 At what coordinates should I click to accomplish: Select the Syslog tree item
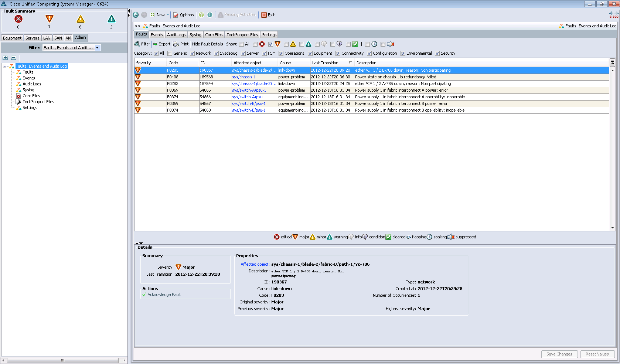(28, 90)
